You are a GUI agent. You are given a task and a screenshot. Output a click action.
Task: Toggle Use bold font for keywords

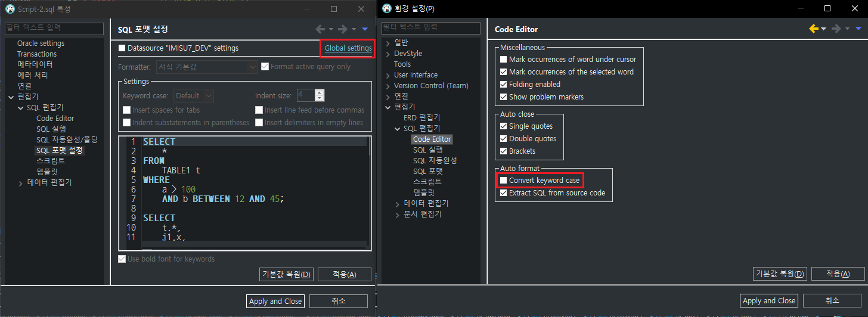pyautogui.click(x=122, y=259)
